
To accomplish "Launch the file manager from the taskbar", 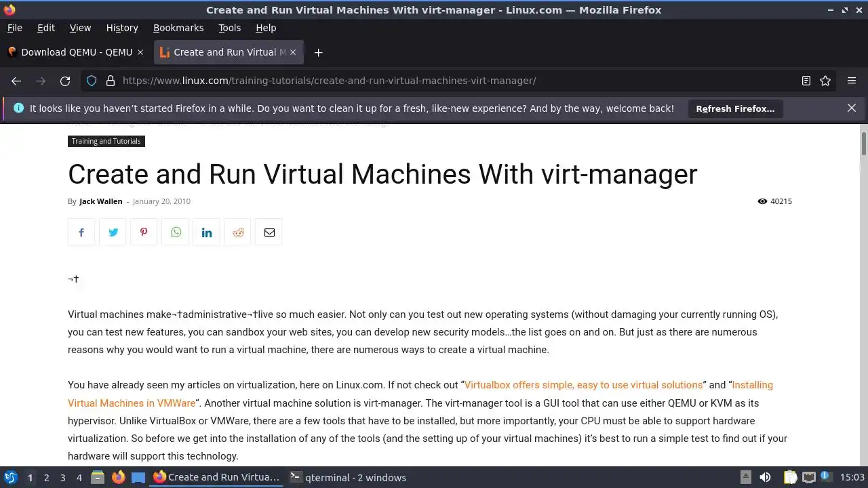I will tap(98, 477).
